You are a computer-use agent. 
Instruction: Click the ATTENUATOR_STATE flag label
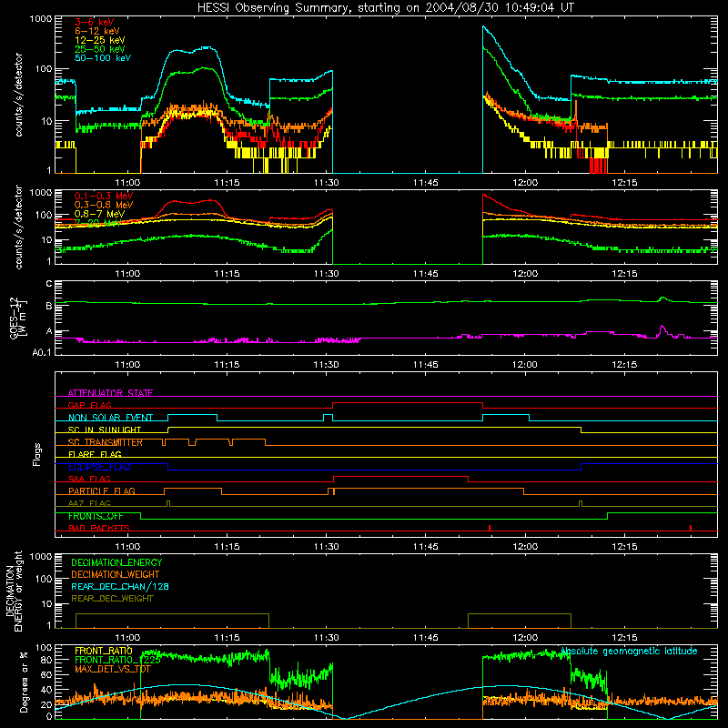[110, 393]
